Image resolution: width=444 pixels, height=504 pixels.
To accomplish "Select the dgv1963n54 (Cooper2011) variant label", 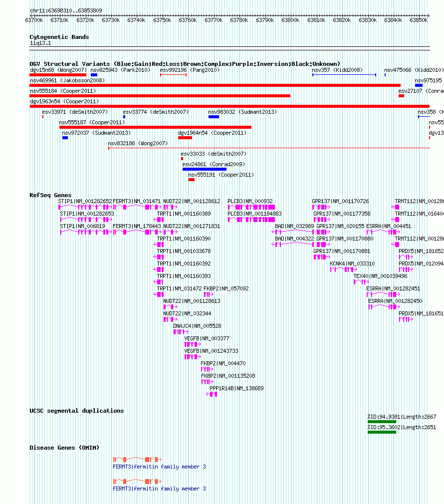I will tap(64, 102).
